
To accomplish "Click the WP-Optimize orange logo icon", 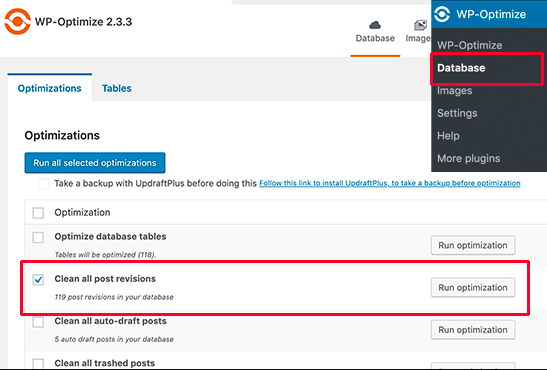I will click(17, 22).
